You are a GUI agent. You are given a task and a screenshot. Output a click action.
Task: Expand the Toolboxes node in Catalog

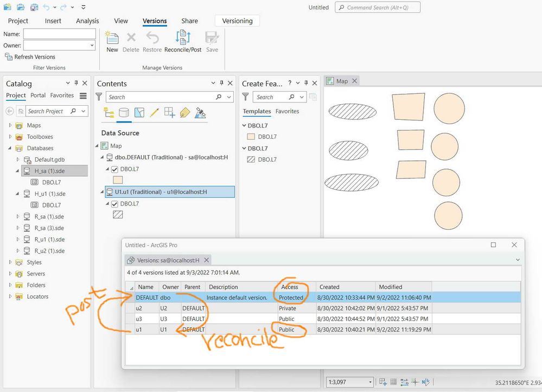pos(10,137)
